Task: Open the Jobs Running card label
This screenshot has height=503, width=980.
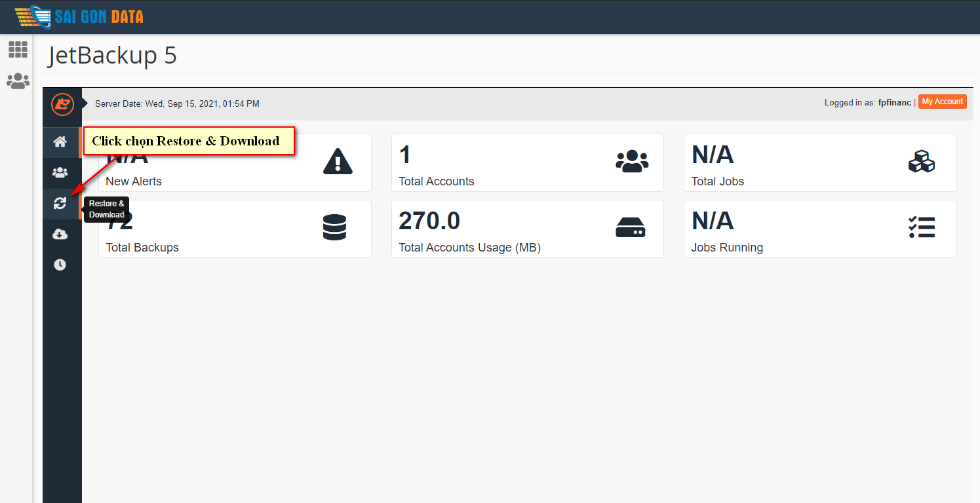Action: tap(728, 248)
